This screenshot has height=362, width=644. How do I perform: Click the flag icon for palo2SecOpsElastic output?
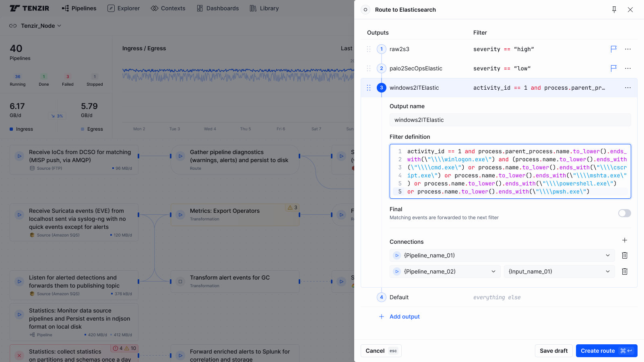coord(613,68)
